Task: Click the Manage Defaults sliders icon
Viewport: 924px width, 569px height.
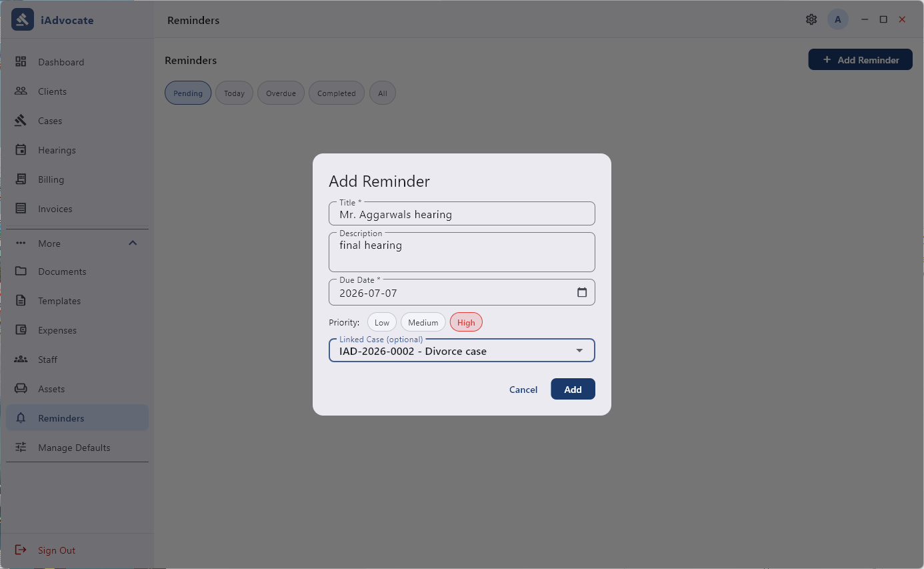Action: click(x=21, y=447)
